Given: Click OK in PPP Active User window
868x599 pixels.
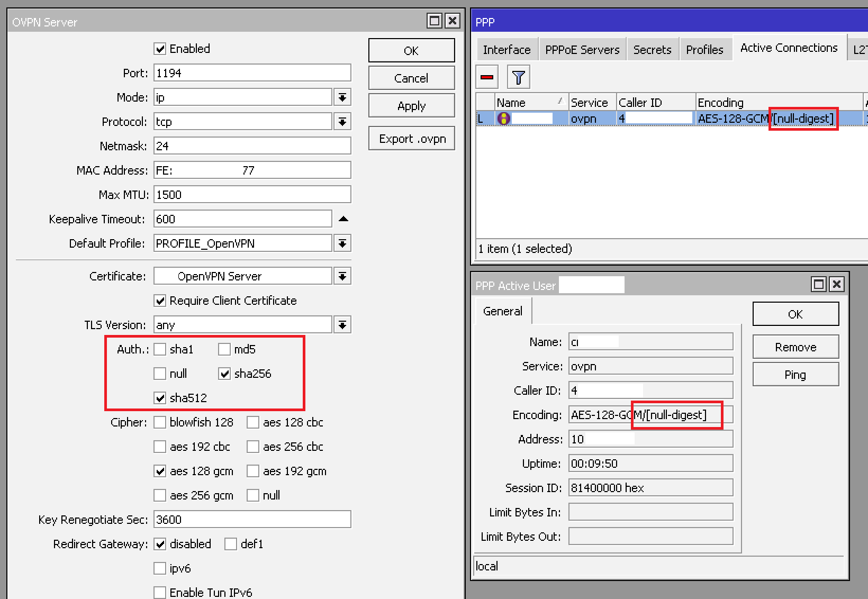Looking at the screenshot, I should point(795,314).
